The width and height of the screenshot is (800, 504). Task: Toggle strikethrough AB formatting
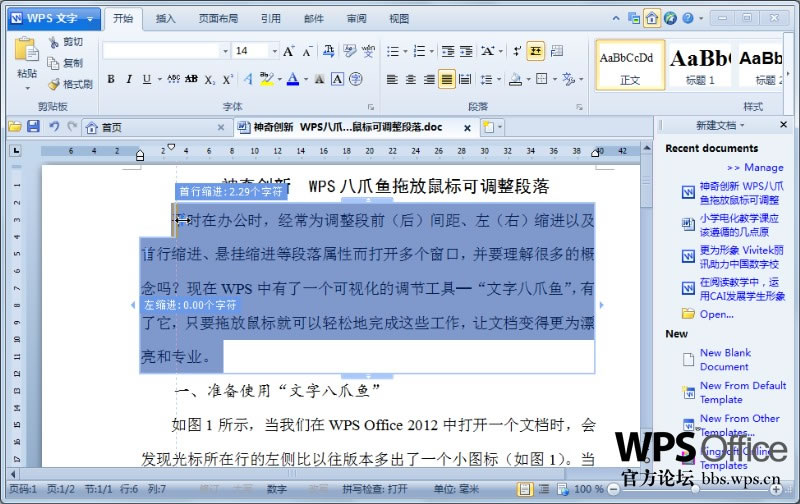[x=191, y=79]
